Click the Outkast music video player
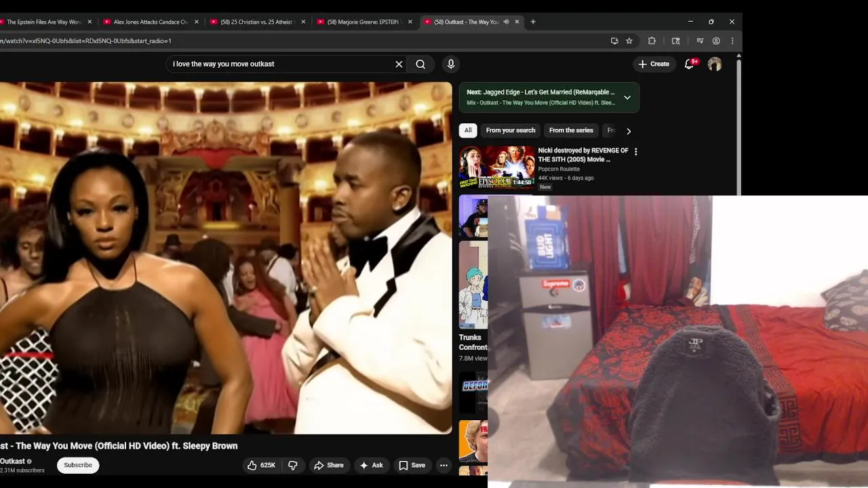This screenshot has width=868, height=488. pos(226,258)
